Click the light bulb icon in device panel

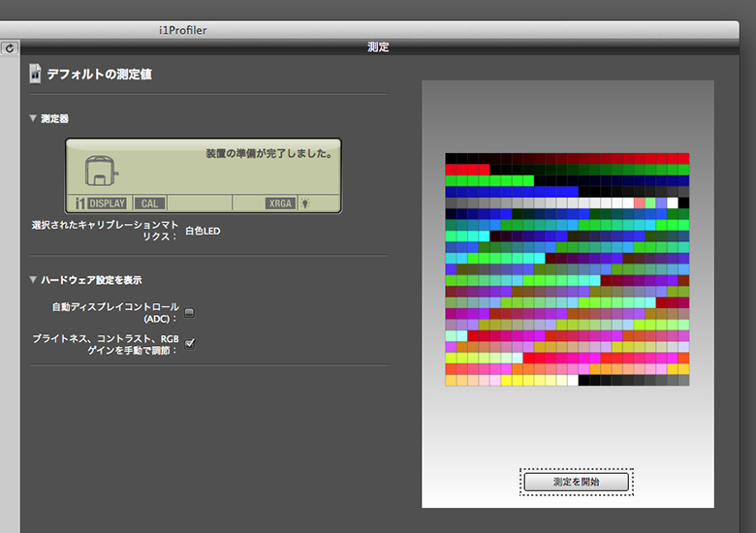(305, 204)
